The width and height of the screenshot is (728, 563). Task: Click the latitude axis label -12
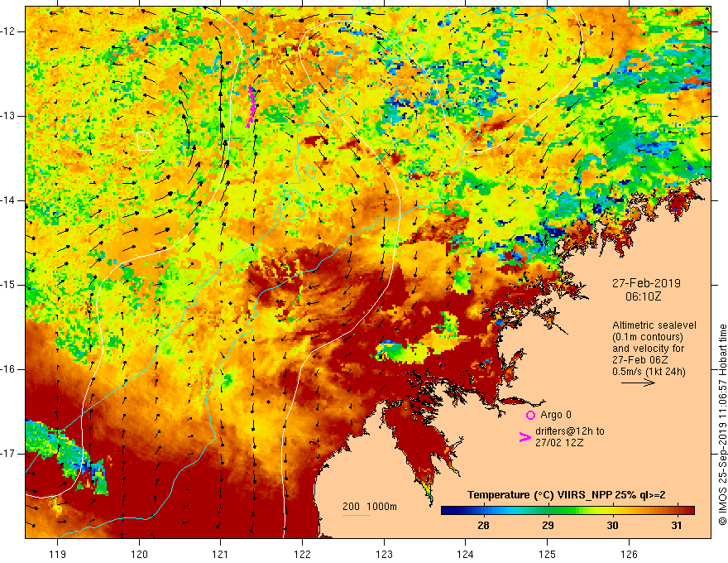click(9, 31)
